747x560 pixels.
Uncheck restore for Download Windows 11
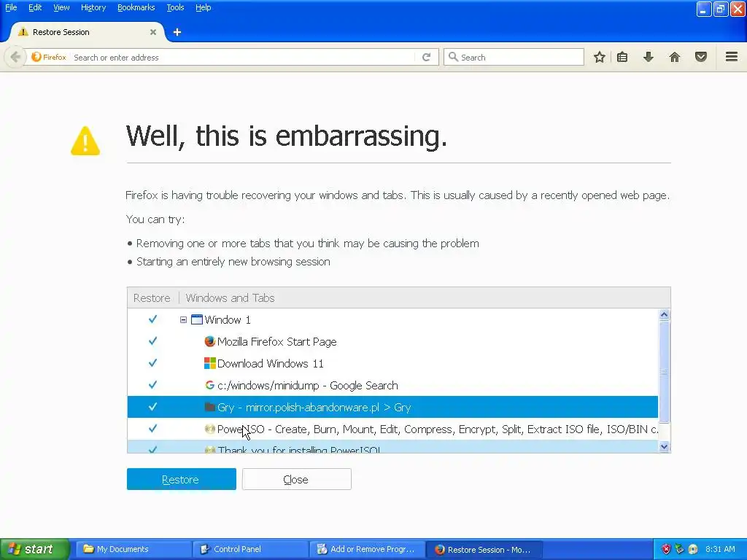tap(152, 363)
